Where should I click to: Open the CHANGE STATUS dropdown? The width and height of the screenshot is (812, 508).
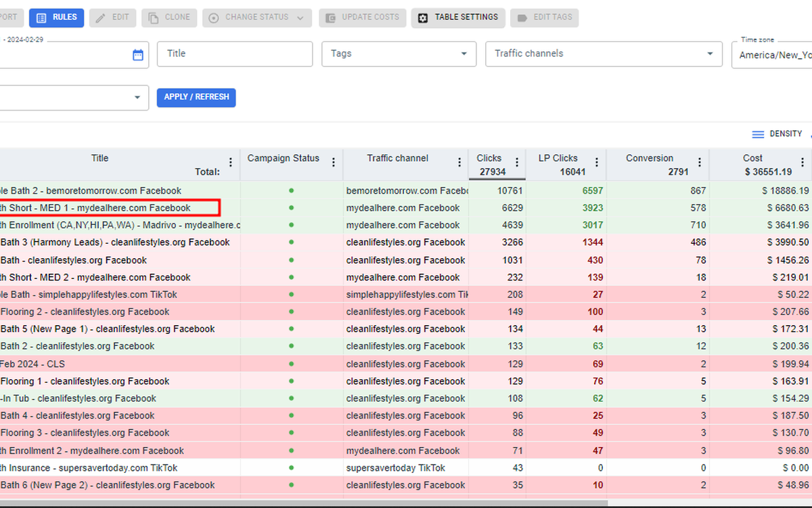(257, 18)
